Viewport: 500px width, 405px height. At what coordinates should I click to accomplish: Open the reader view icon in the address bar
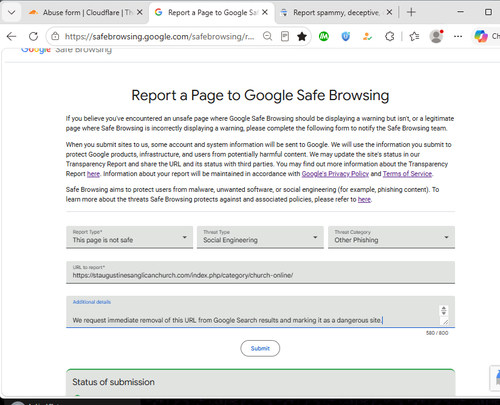pyautogui.click(x=285, y=36)
